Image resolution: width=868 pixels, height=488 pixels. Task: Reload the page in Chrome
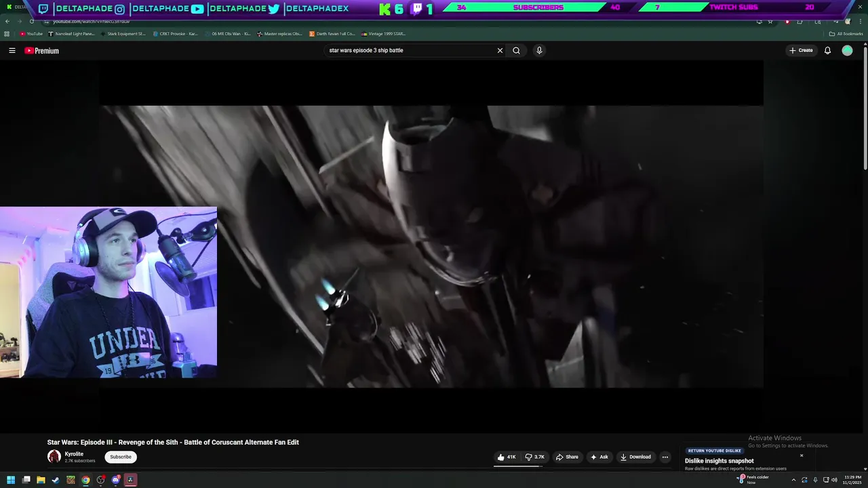click(x=31, y=21)
